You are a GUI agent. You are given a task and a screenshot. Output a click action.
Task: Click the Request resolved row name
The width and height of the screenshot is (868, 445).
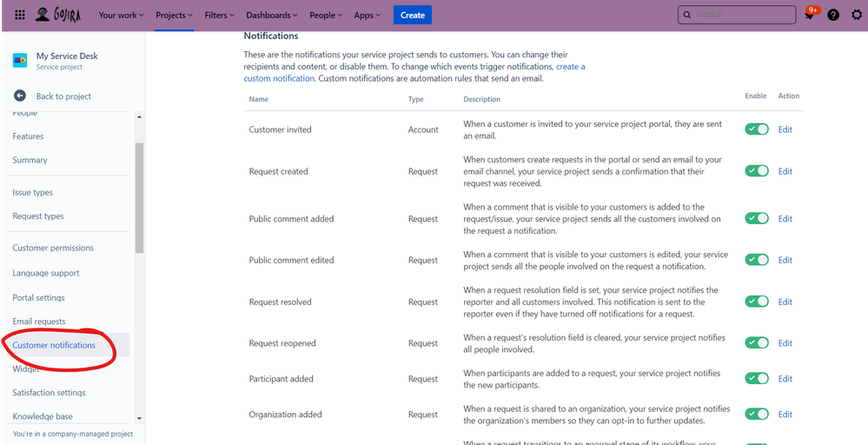tap(280, 302)
